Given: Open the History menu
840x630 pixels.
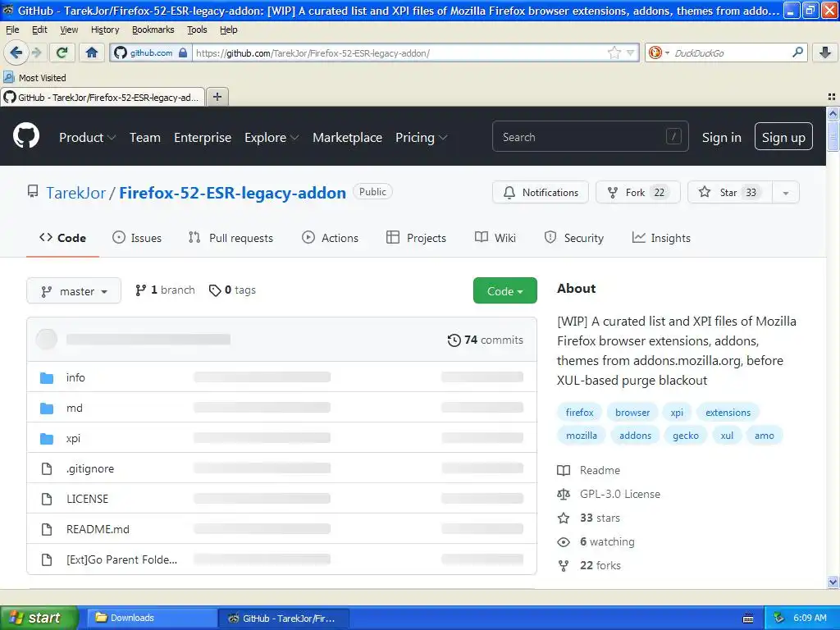Looking at the screenshot, I should click(105, 30).
